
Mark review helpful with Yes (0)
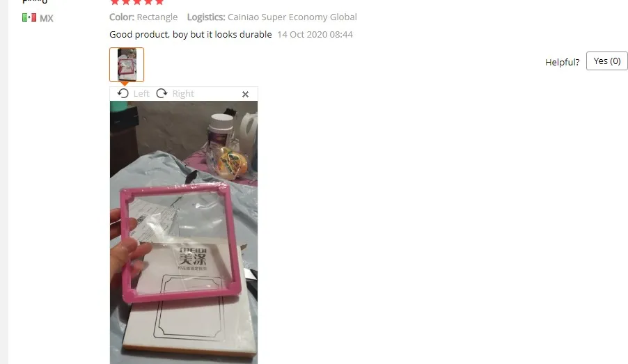(607, 61)
